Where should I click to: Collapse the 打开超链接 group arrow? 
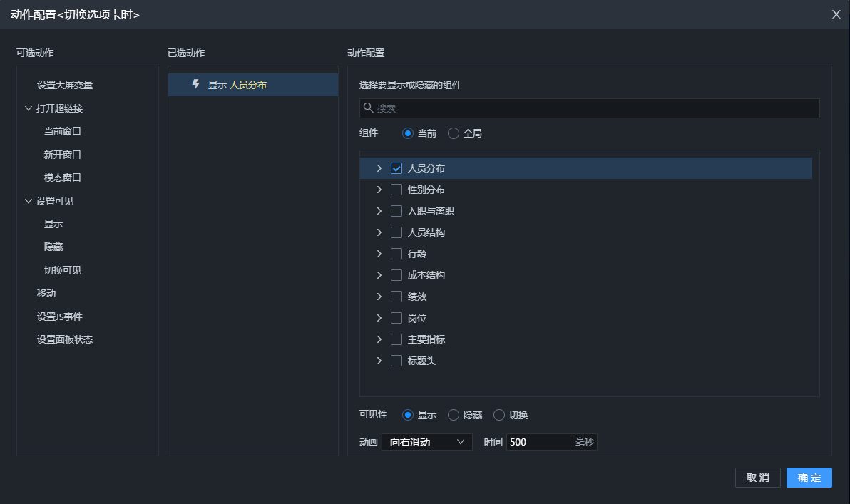pos(29,108)
